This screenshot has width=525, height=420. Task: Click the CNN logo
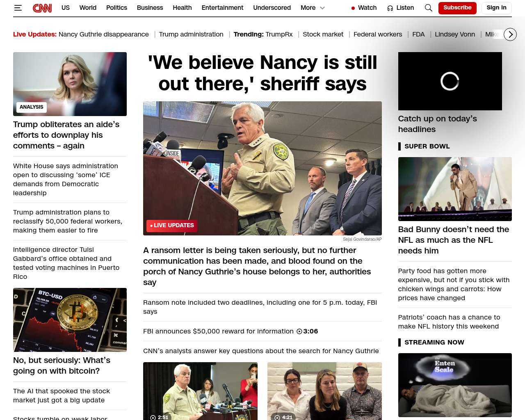pyautogui.click(x=42, y=8)
